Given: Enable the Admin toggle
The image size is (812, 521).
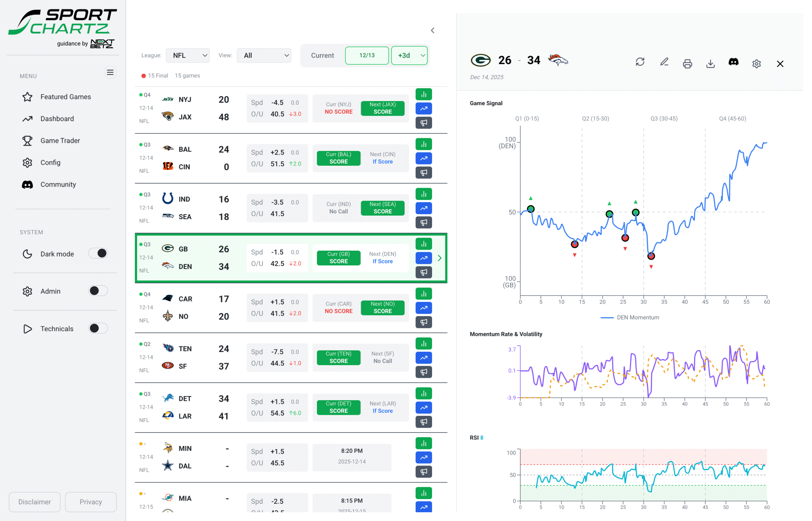Looking at the screenshot, I should coord(98,291).
